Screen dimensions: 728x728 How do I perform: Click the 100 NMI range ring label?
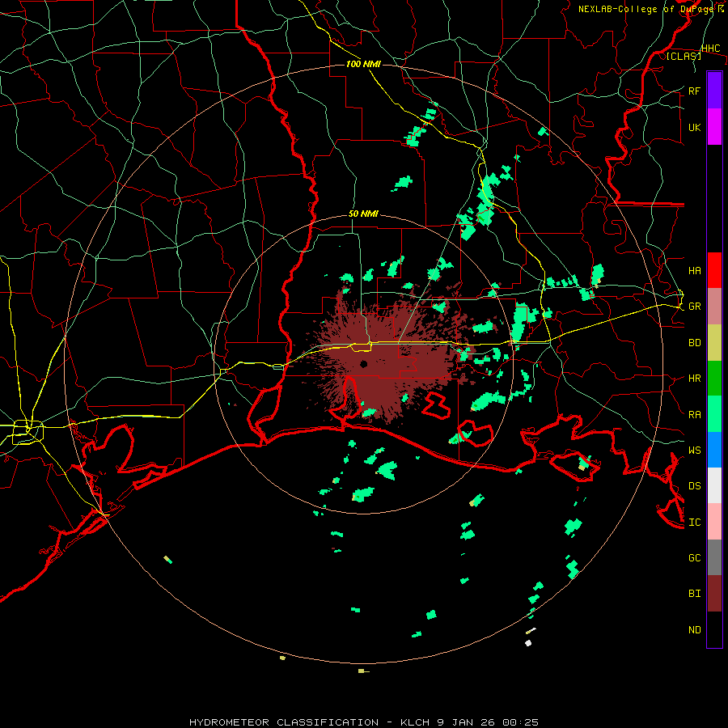pyautogui.click(x=363, y=64)
